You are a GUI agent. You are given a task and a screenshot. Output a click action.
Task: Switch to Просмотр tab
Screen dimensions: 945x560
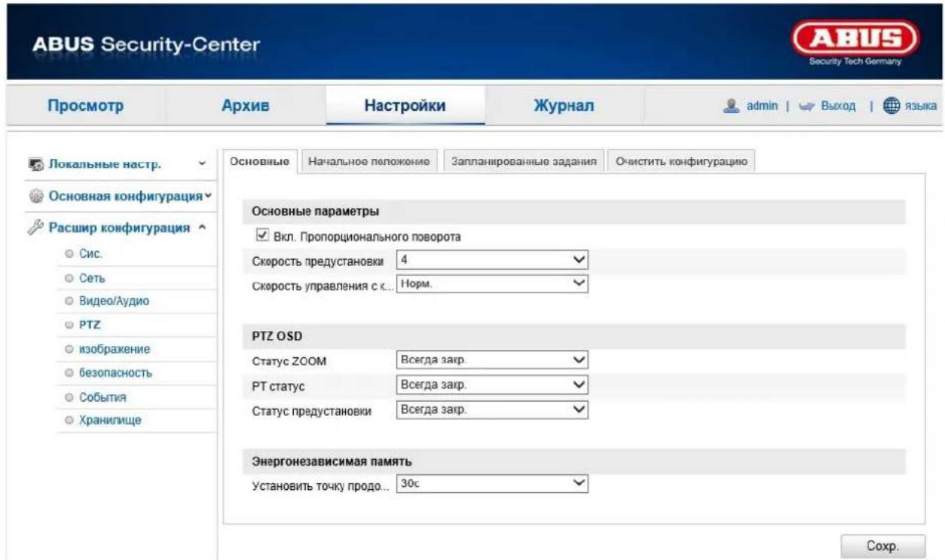(x=85, y=106)
